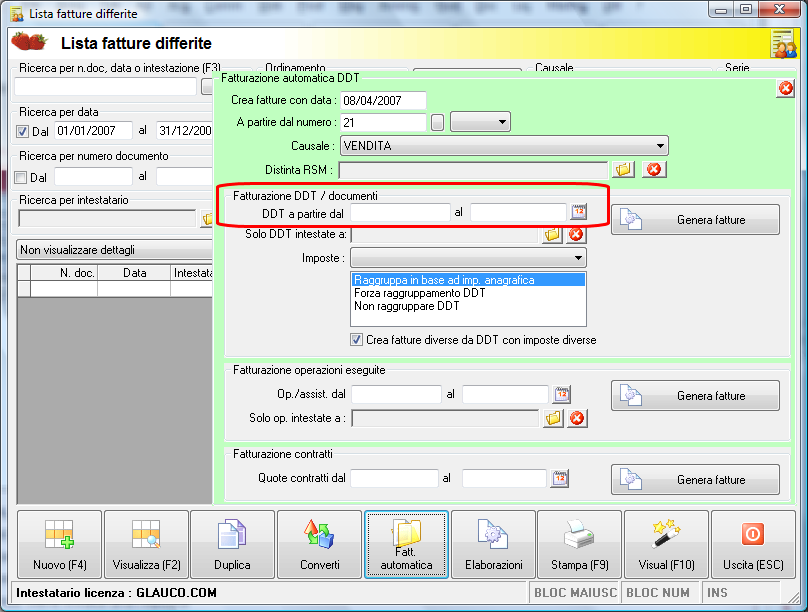Click the users icon in the yellow header
This screenshot has height=612, width=808.
pyautogui.click(x=783, y=44)
